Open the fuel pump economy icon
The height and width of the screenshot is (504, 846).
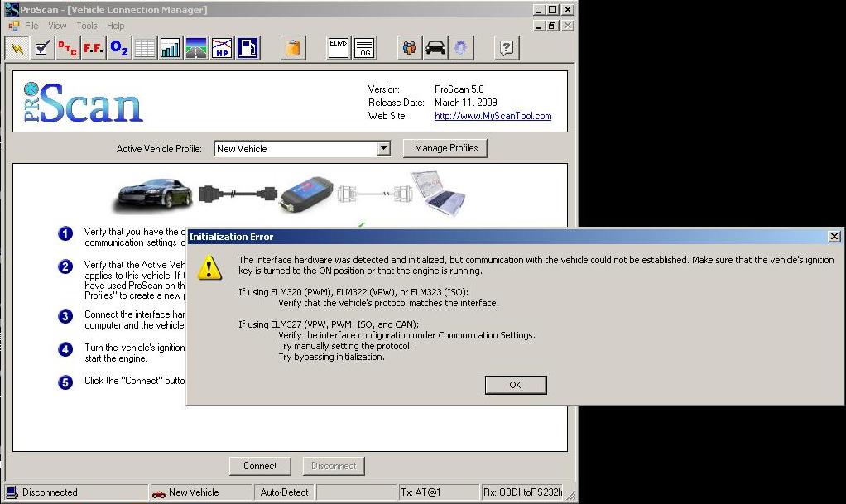[248, 48]
